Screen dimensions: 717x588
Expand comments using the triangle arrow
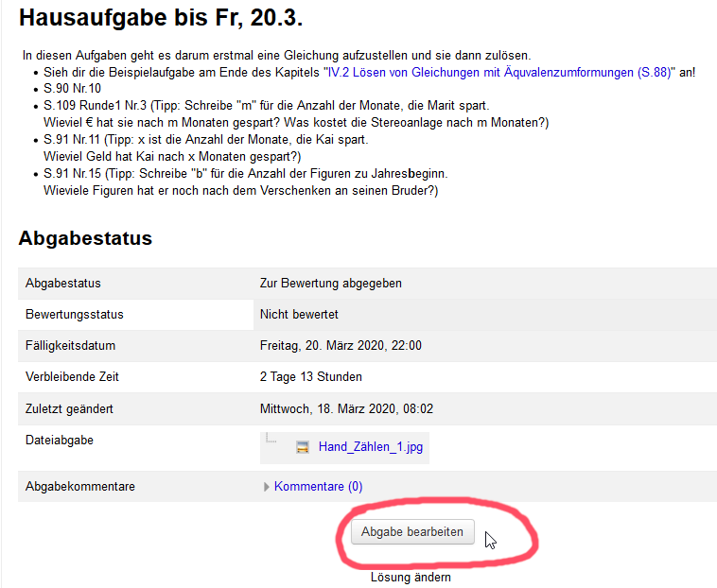coord(266,487)
